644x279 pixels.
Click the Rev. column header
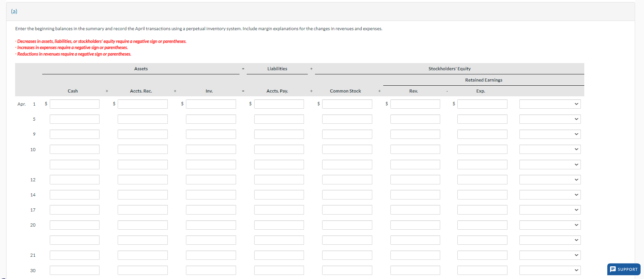point(413,91)
